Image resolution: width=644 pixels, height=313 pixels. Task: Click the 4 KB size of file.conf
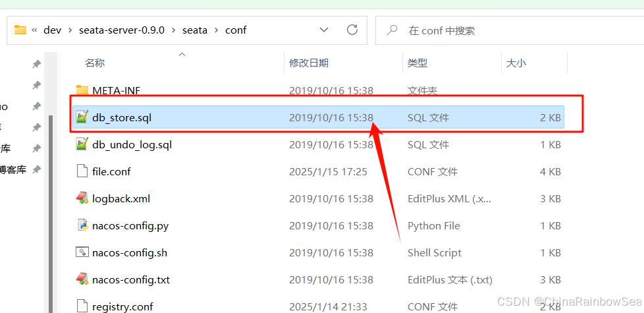tap(550, 172)
